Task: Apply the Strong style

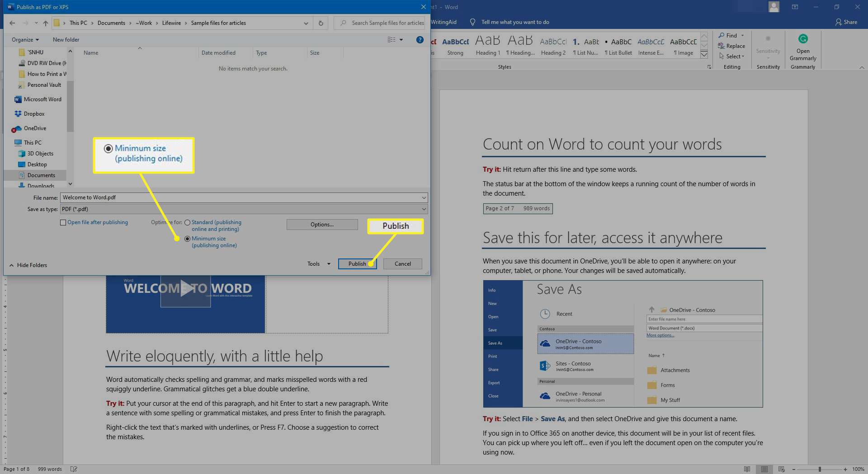Action: [455, 46]
